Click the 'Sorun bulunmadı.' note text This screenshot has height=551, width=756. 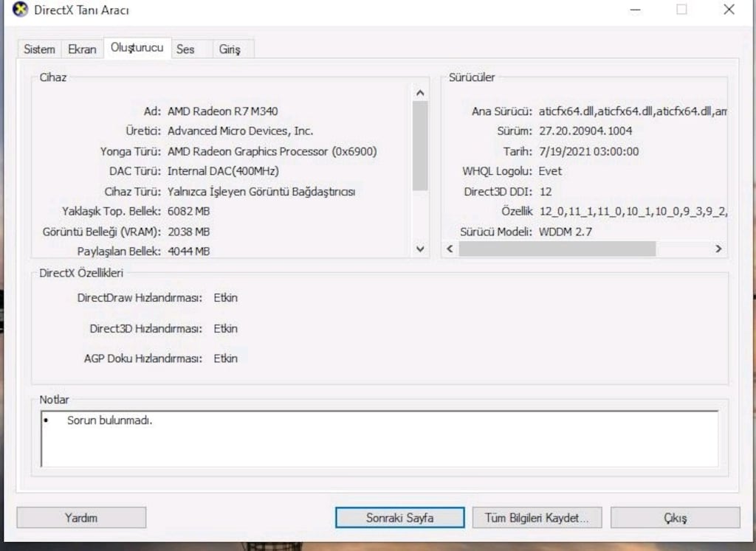pyautogui.click(x=109, y=420)
